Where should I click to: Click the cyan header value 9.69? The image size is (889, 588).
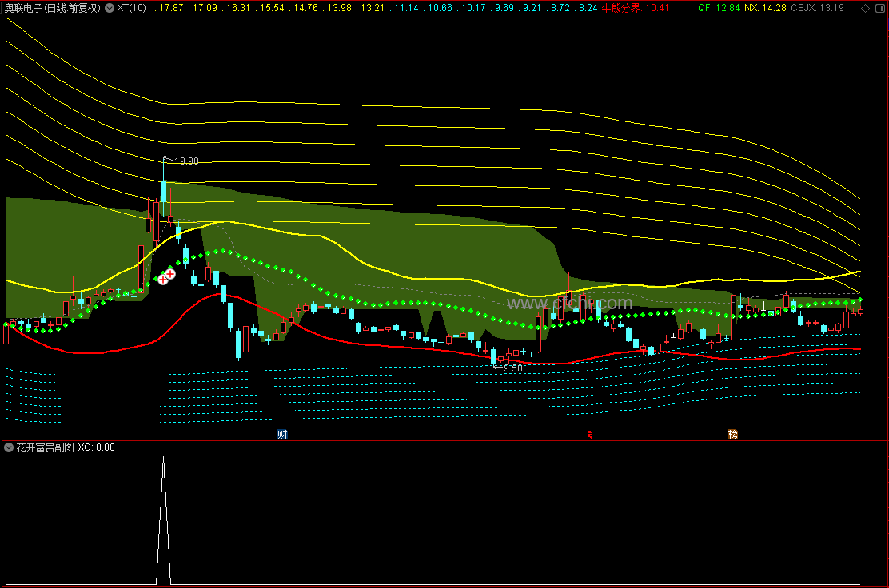click(x=504, y=8)
